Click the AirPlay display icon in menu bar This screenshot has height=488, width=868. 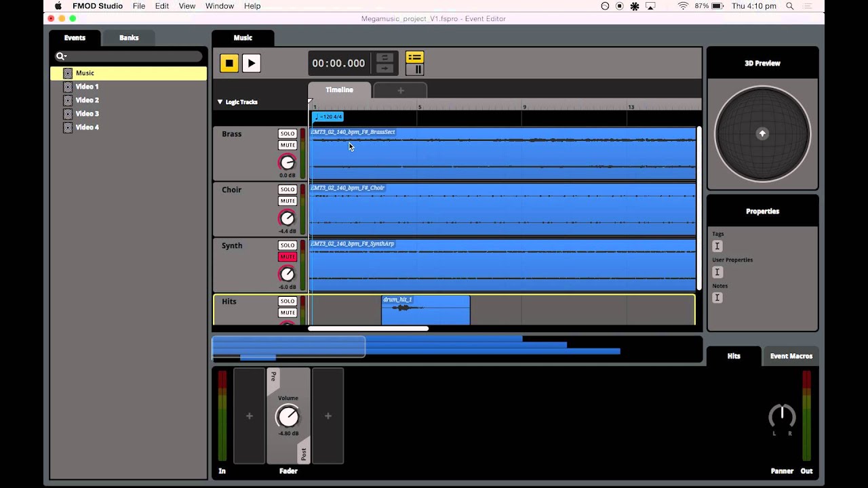pyautogui.click(x=650, y=6)
